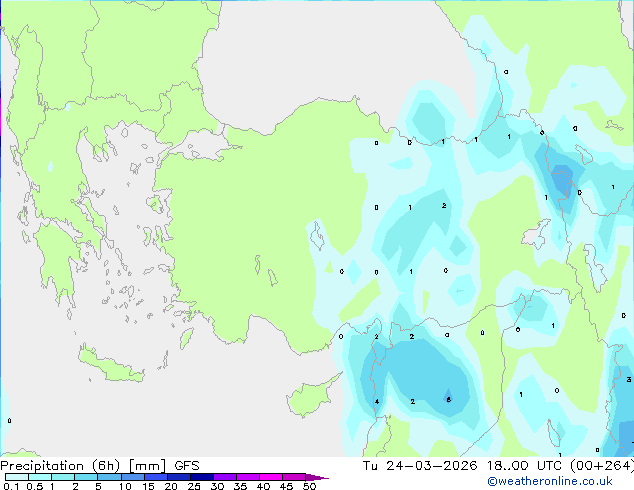The image size is (634, 490).
Task: Click the '(00+264)' forecast offset text
Action: tap(602, 466)
